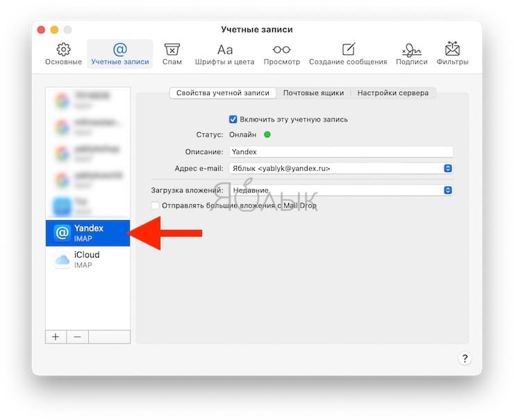
Task: Add a new account with plus button
Action: 56,337
